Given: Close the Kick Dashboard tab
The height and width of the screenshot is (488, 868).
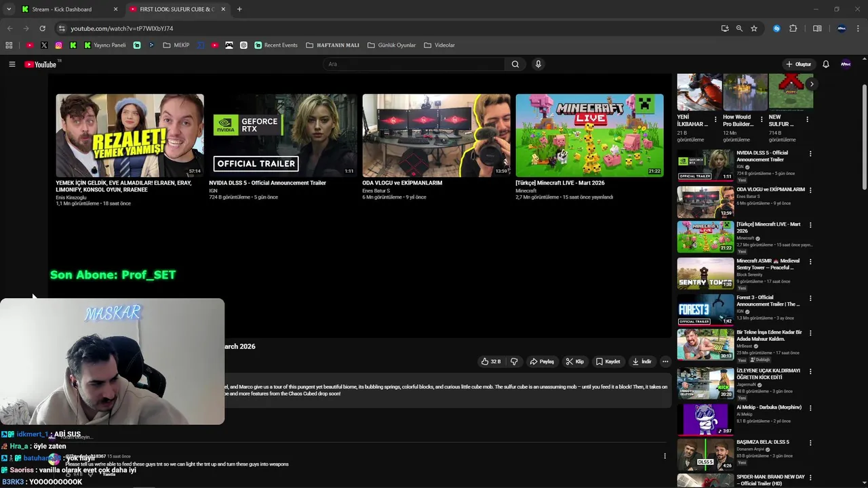Looking at the screenshot, I should coord(115,9).
